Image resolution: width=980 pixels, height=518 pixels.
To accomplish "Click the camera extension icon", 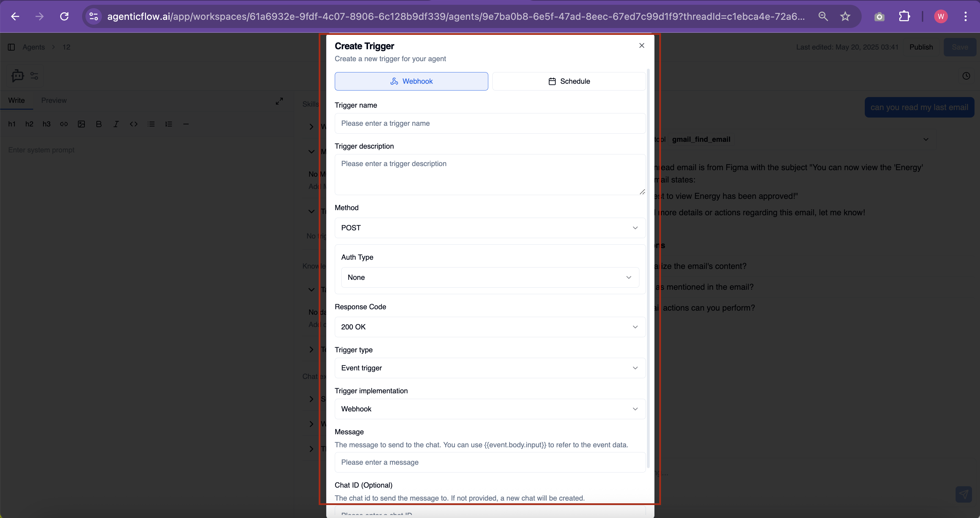I will (879, 16).
